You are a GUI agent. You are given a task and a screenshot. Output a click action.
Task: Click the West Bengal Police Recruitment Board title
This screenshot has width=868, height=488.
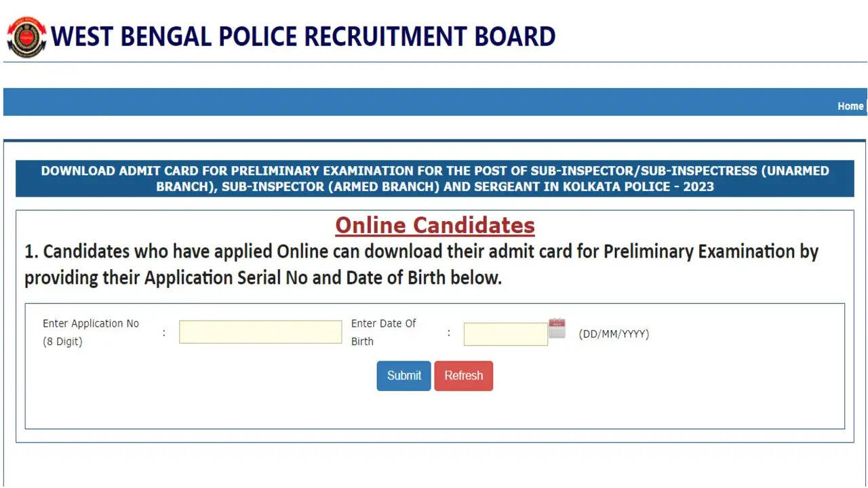click(303, 37)
